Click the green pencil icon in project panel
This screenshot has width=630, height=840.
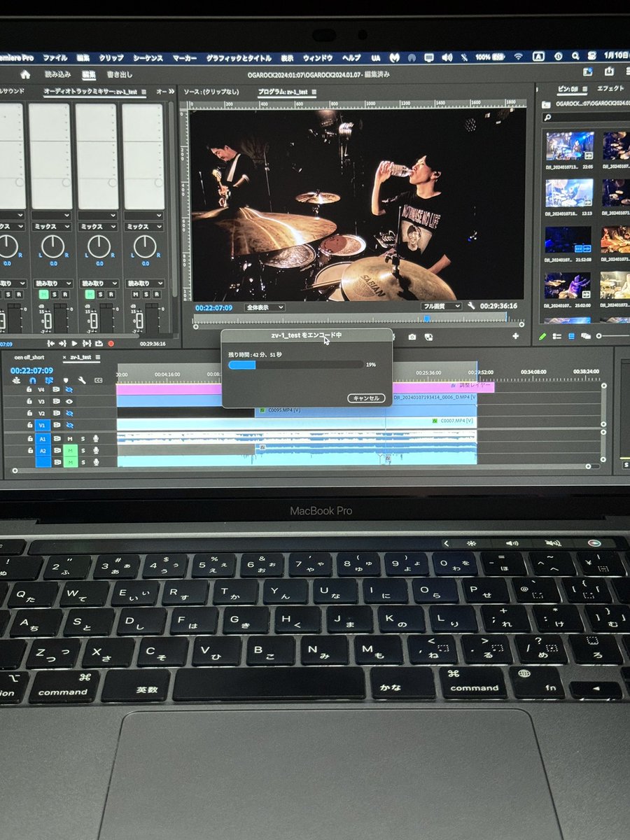tap(542, 337)
